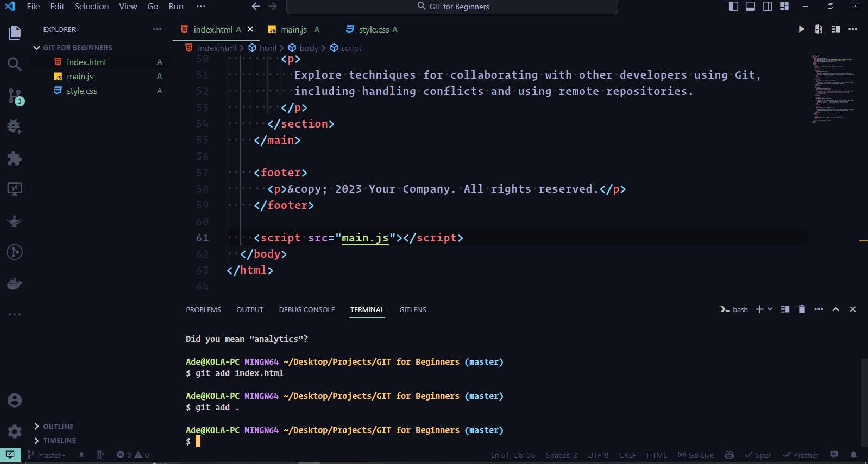This screenshot has height=464, width=868.
Task: Switch to the style.css editor tab
Action: [x=374, y=29]
